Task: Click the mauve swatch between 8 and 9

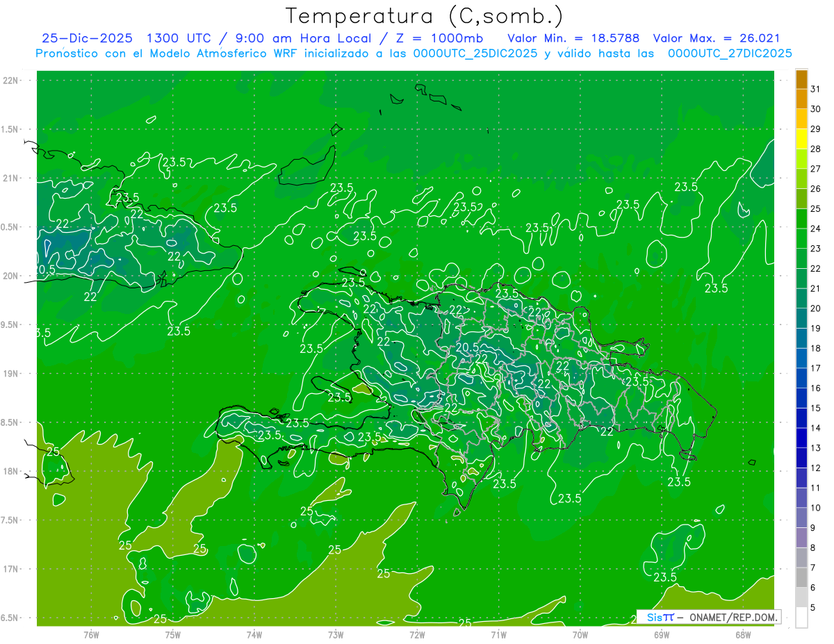Action: click(x=801, y=538)
